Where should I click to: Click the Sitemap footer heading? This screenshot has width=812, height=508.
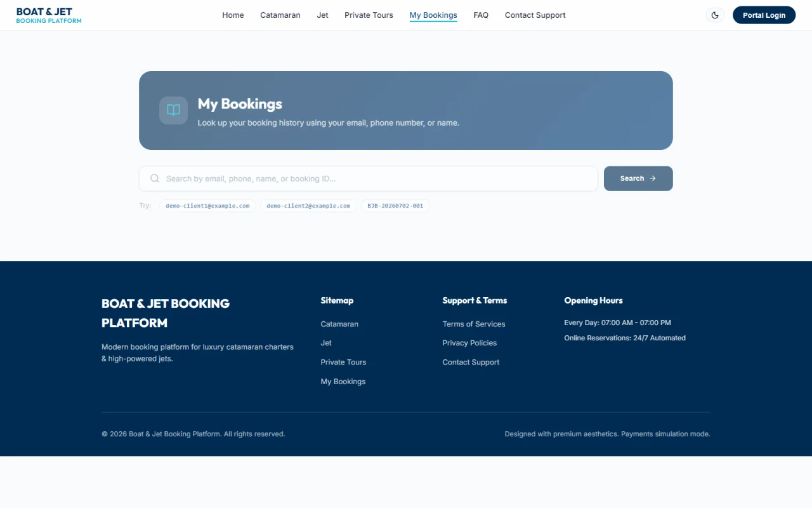tap(337, 300)
